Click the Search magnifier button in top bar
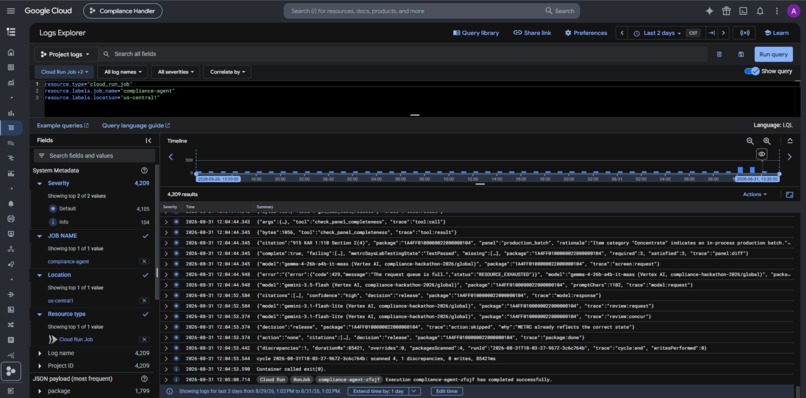 560,11
